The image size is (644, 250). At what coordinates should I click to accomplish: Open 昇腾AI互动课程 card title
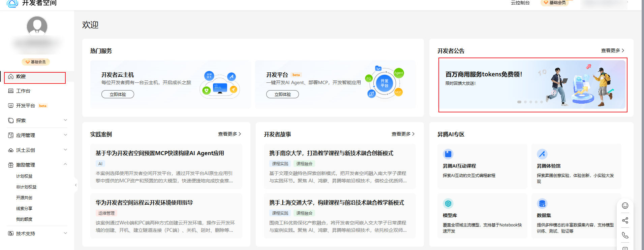coord(459,166)
